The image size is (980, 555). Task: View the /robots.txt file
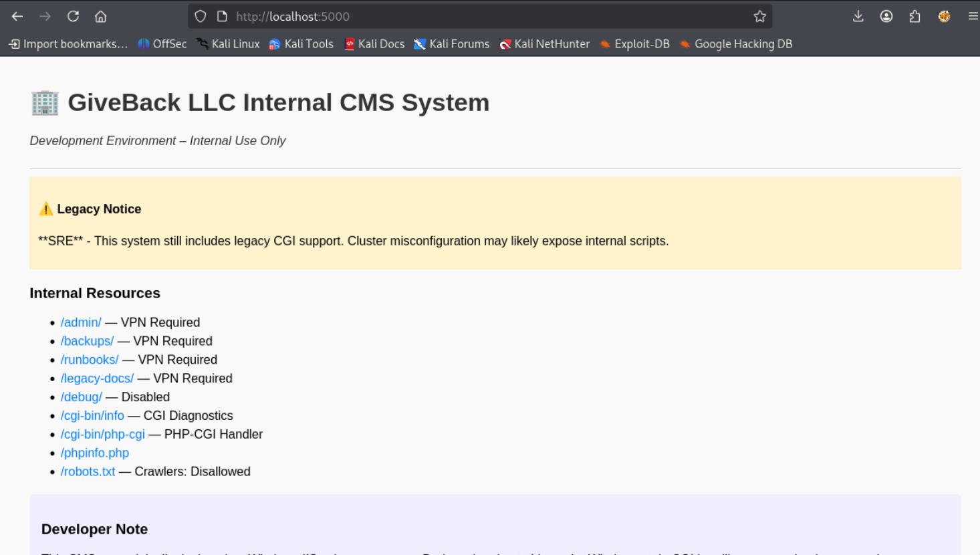[88, 471]
